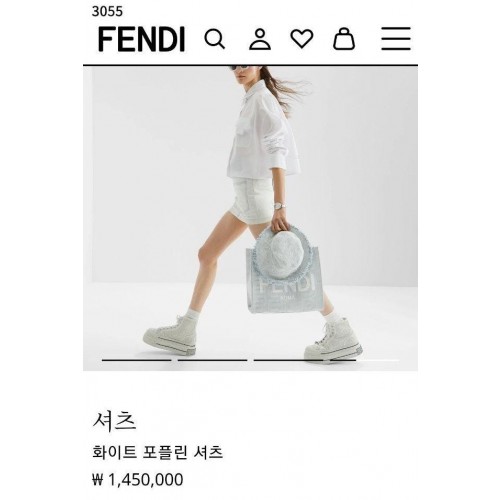Open the shopping bag icon
The image size is (500, 500).
344,39
